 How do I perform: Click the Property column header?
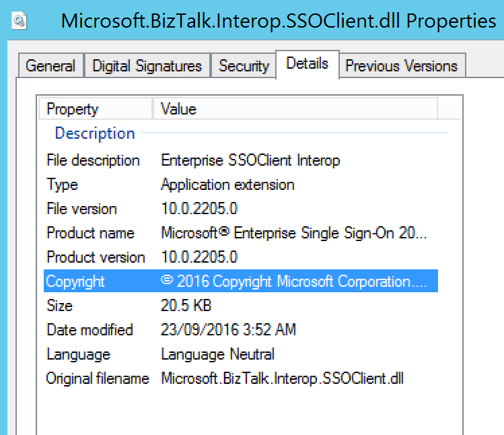tap(95, 109)
